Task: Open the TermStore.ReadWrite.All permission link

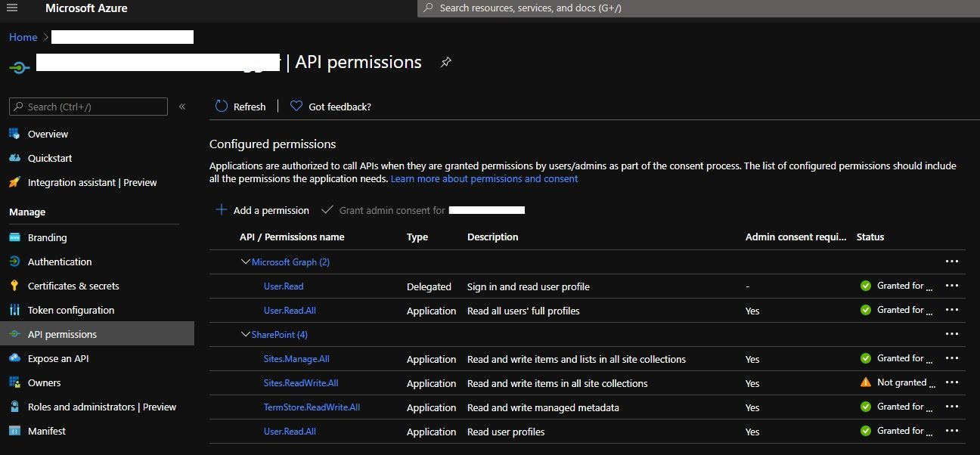Action: (x=312, y=407)
